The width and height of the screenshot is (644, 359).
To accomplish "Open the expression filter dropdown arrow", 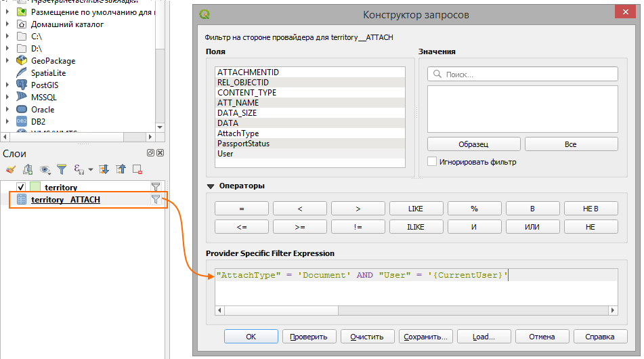I will 90,169.
